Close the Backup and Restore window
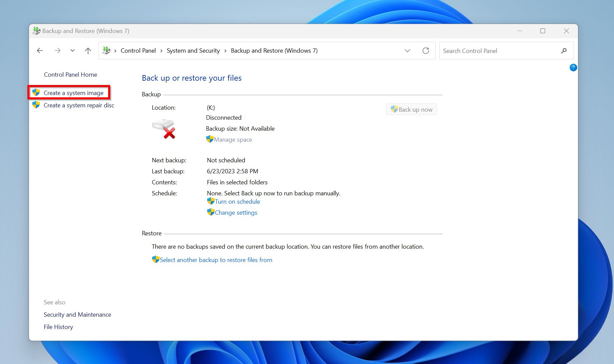The width and height of the screenshot is (614, 364). point(566,31)
